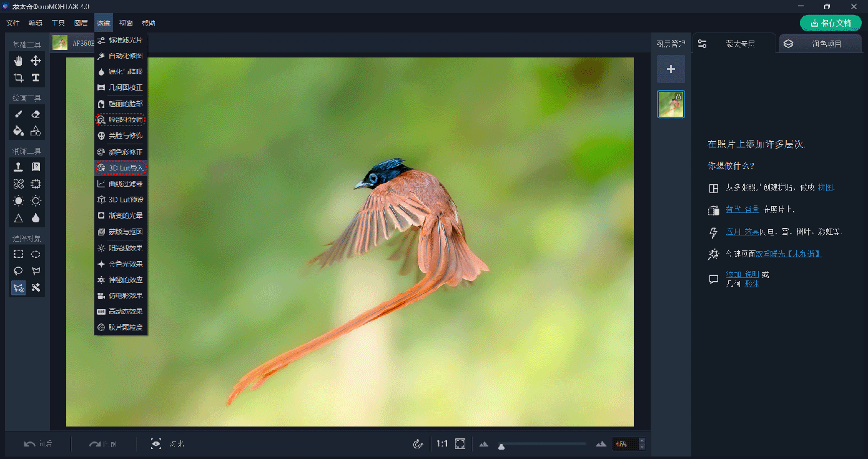Select the Elliptical Marquee selection tool
The height and width of the screenshot is (459, 868).
[x=36, y=254]
